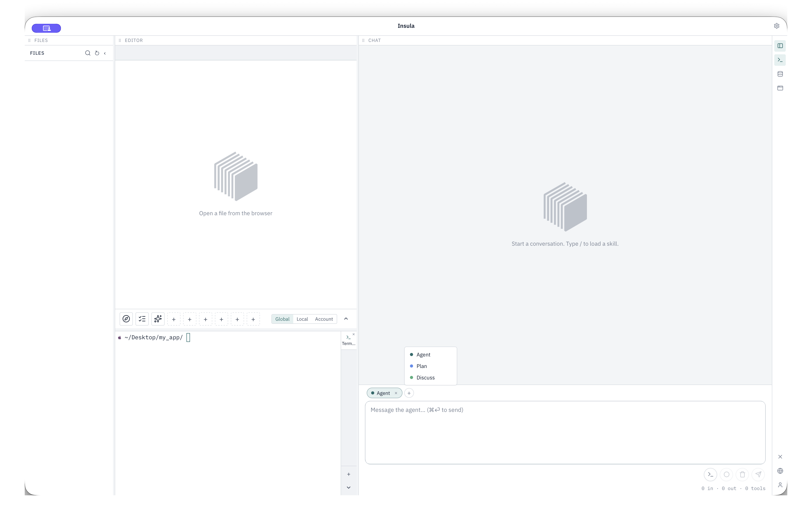Viewport: 812px width, 528px height.
Task: Choose Plan from the mode menu
Action: pos(430,366)
